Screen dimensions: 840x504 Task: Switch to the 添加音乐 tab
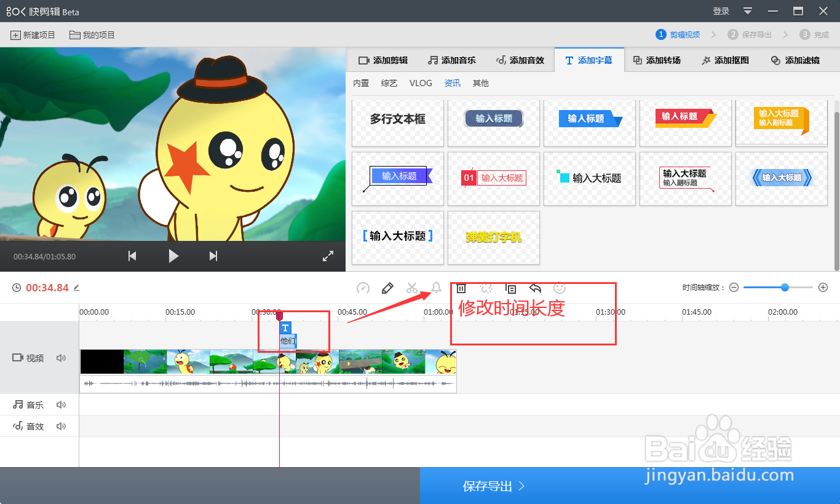point(452,60)
